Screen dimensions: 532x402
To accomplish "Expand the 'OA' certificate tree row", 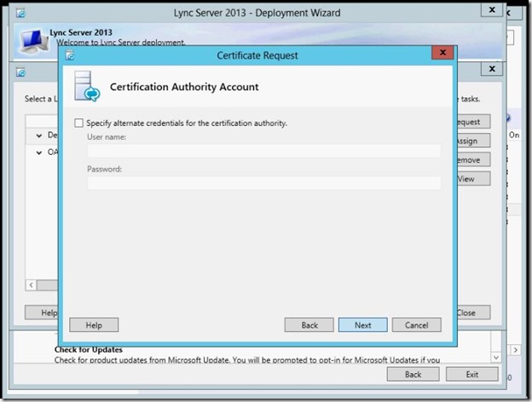I will 39,152.
